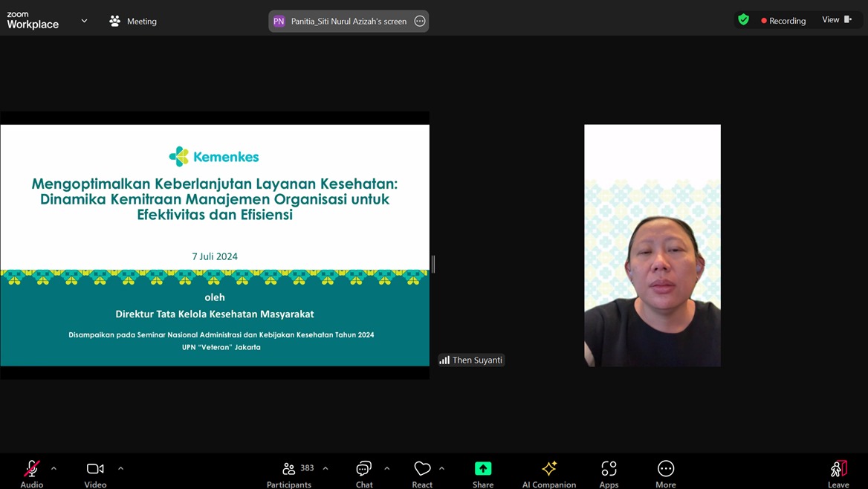Click the React heart icon
868x489 pixels.
point(422,469)
